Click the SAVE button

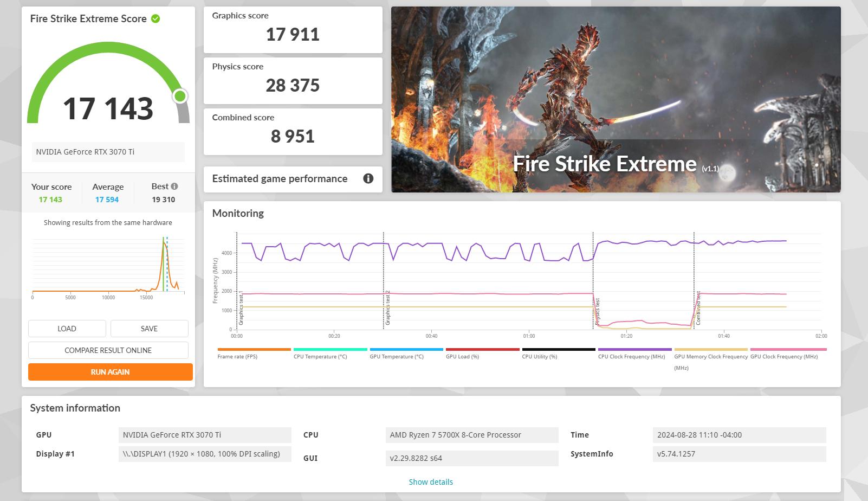[x=149, y=329]
